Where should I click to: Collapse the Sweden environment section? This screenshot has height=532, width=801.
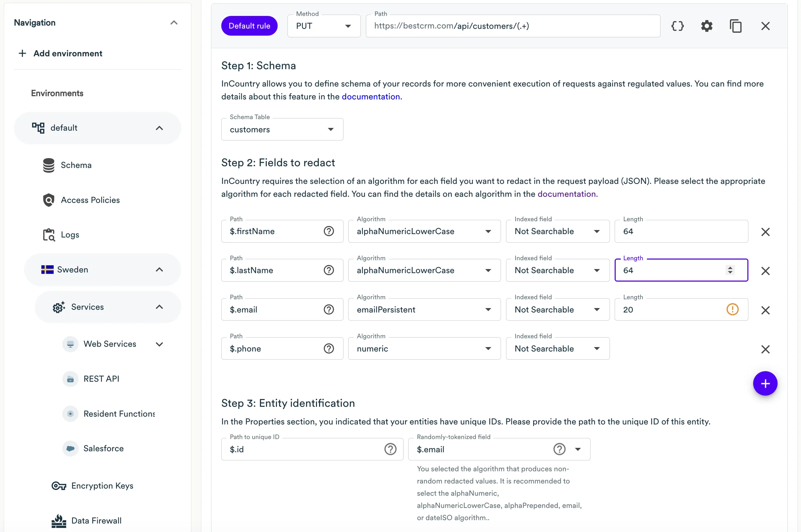pos(159,270)
